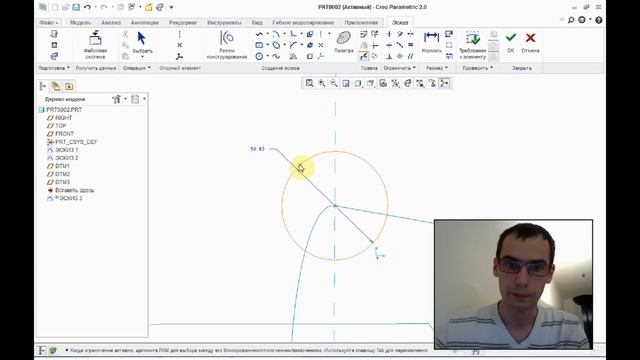Apply the tangent constraint

click(400, 34)
